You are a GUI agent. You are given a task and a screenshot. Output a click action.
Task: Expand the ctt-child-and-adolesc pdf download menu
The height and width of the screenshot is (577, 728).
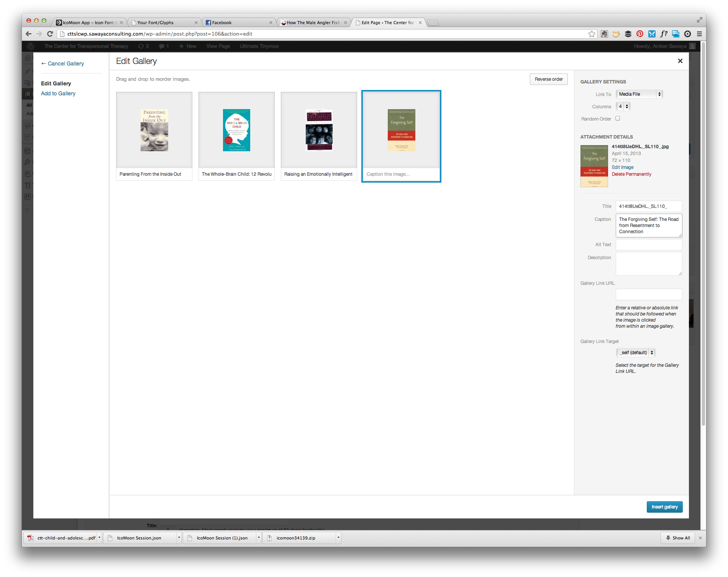pyautogui.click(x=99, y=538)
